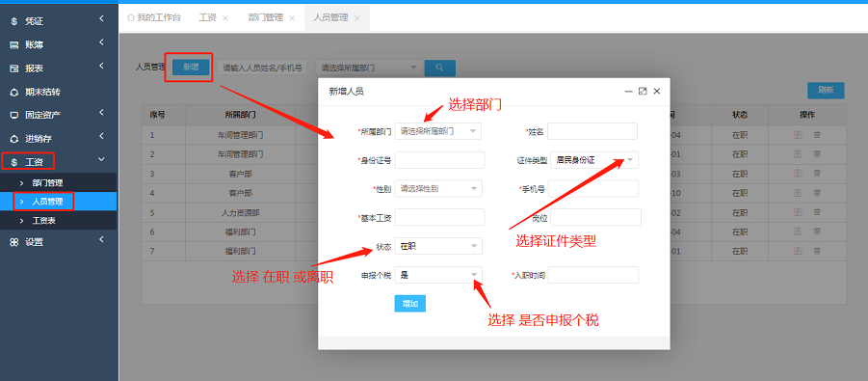Click the delete trash icon in row 3

(x=817, y=174)
